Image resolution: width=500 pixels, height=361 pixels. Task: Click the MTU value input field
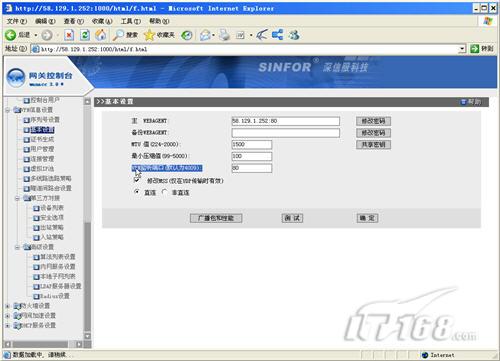point(252,144)
